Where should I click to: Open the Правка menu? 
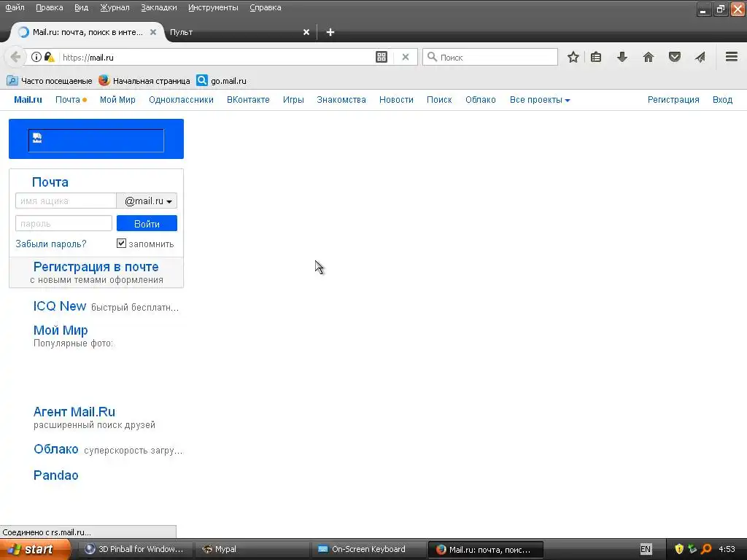(49, 7)
